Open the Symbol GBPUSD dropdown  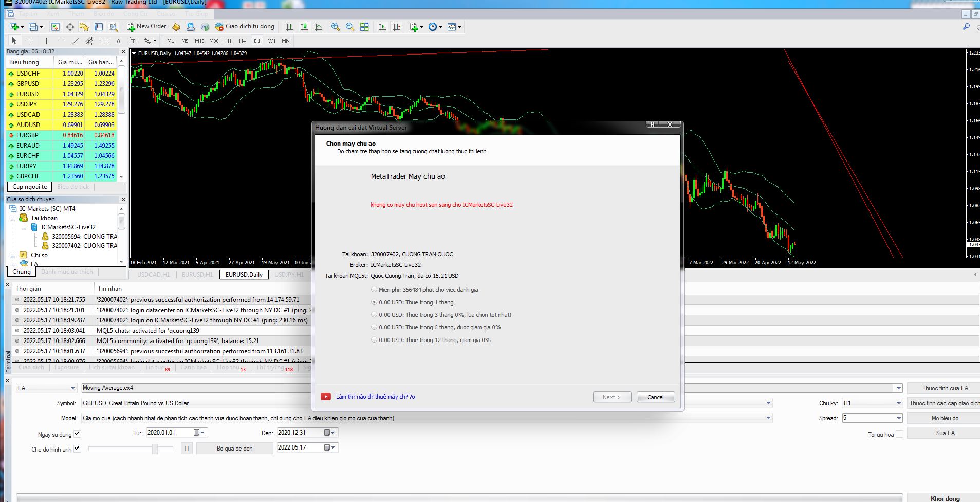(x=768, y=403)
